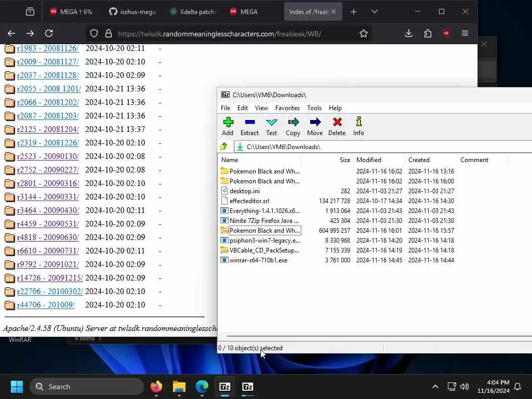The height and width of the screenshot is (399, 532).
Task: Go back in Firefox
Action: (x=11, y=33)
